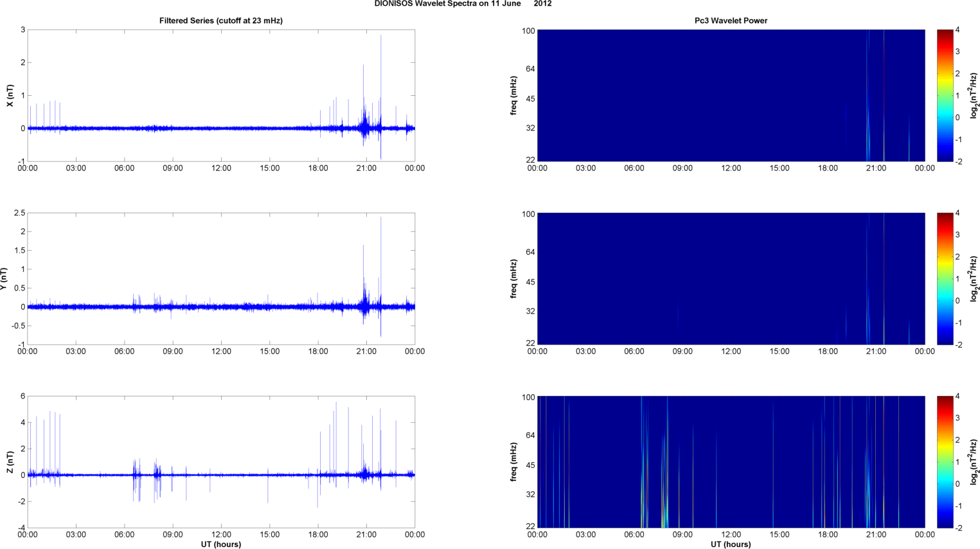Click 'freq (mHz)' label of the Z-row spectrogram
980x549 pixels.
pos(514,462)
